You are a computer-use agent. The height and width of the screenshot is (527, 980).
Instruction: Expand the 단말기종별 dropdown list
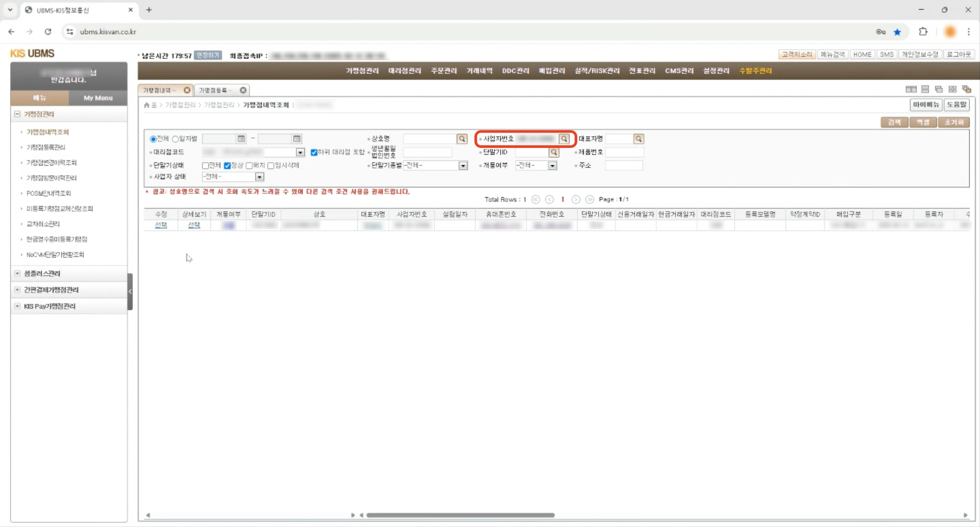click(x=463, y=166)
